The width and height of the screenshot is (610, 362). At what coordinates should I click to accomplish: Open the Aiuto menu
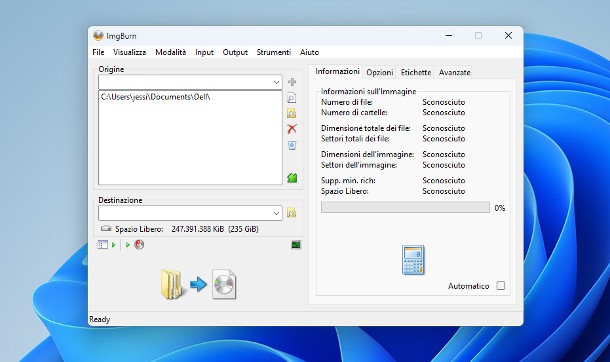click(x=309, y=52)
